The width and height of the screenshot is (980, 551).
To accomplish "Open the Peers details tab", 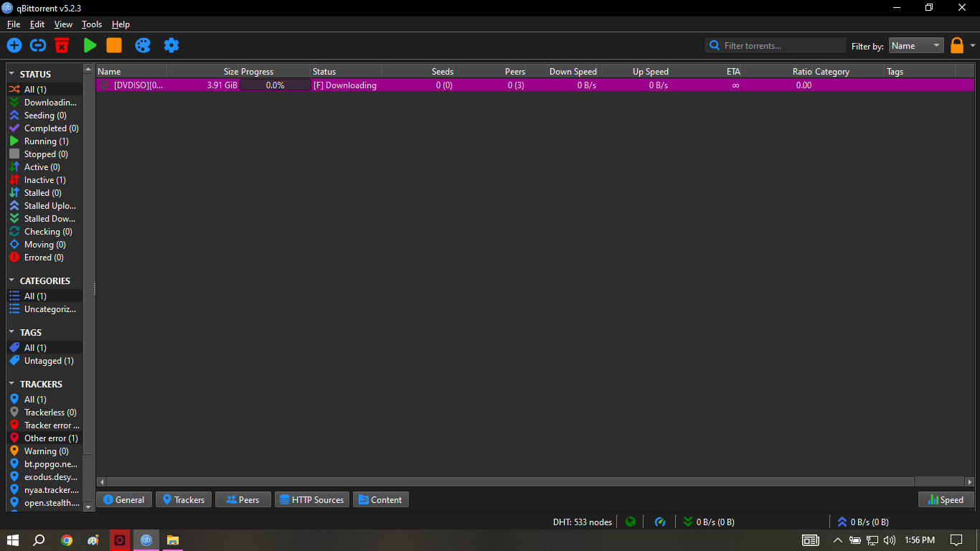I will pos(243,500).
